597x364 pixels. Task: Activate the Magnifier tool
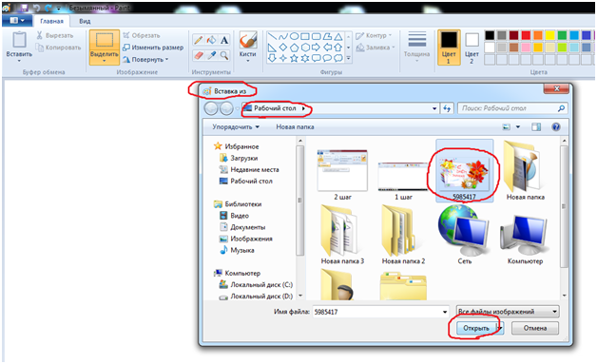click(224, 55)
